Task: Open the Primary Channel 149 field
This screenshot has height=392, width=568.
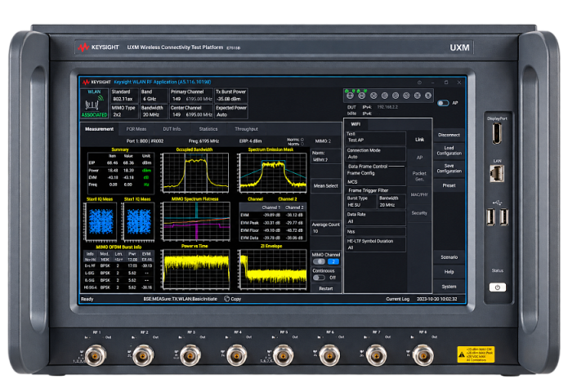Action: (191, 96)
